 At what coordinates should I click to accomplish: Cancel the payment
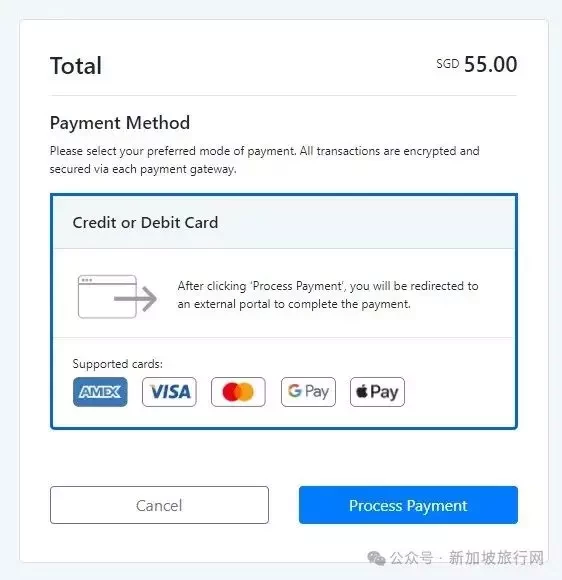point(159,505)
